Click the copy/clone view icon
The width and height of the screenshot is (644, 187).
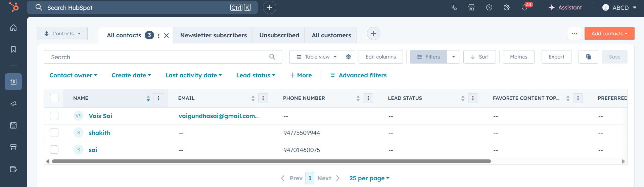[x=588, y=57]
